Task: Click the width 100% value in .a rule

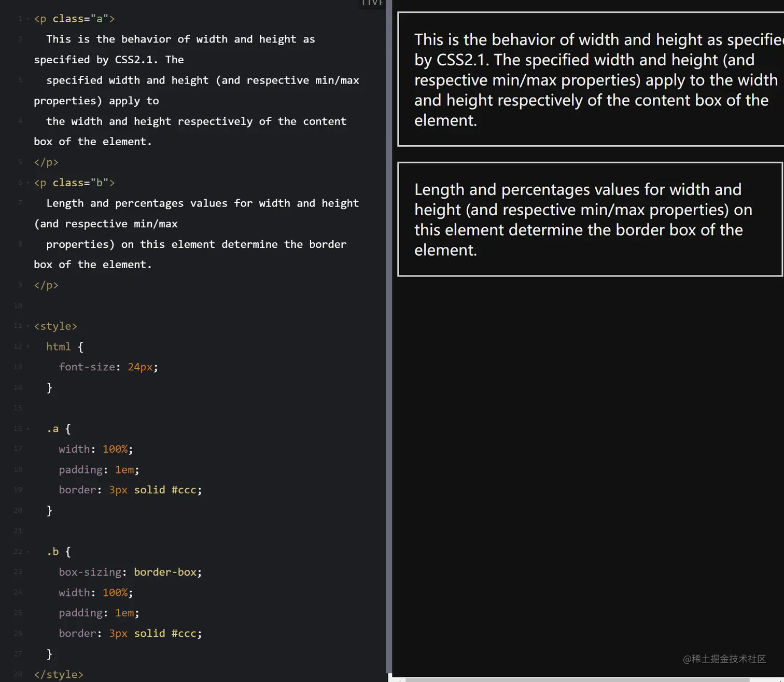Action: point(115,449)
